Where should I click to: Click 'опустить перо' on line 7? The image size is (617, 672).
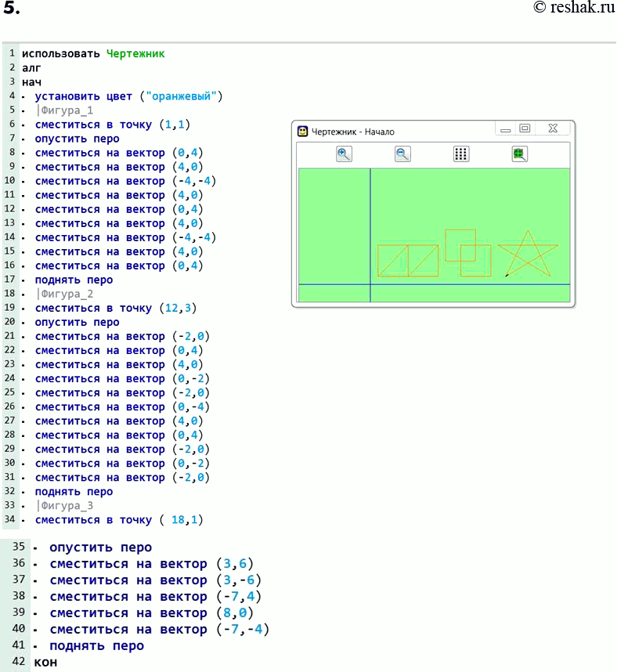click(x=77, y=139)
